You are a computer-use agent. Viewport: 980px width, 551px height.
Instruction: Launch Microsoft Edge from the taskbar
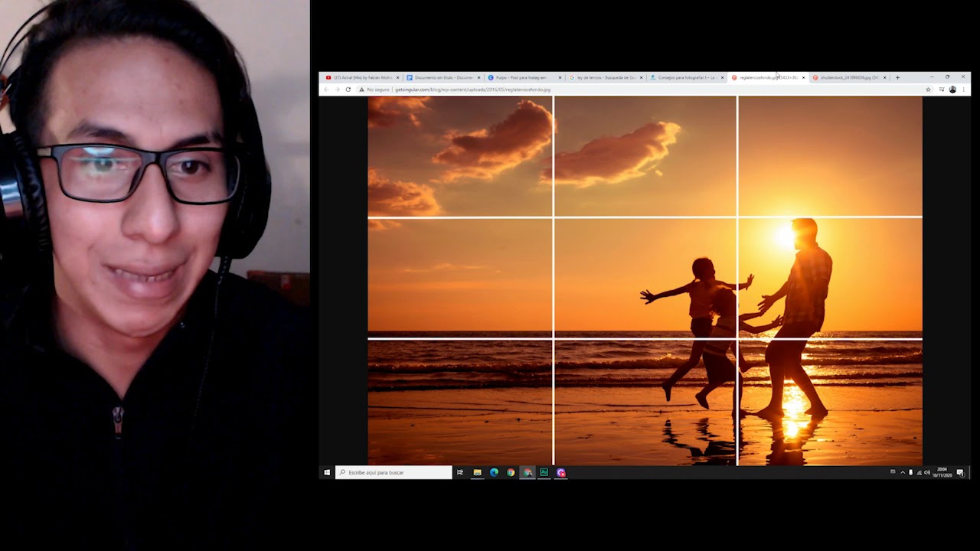coord(494,473)
